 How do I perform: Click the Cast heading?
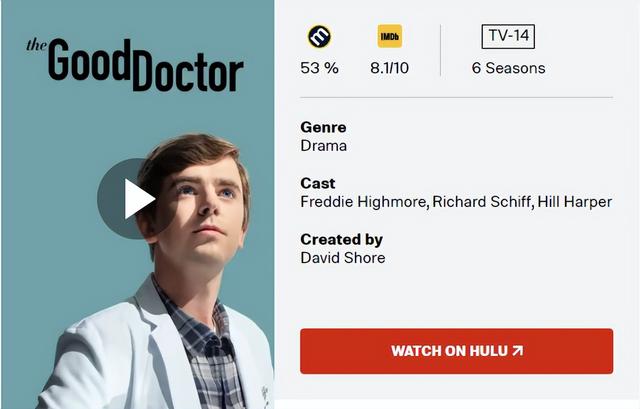click(x=318, y=183)
